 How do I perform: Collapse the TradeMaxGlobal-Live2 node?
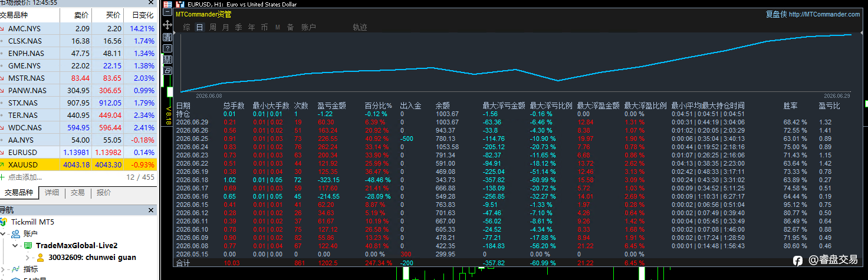click(x=16, y=245)
